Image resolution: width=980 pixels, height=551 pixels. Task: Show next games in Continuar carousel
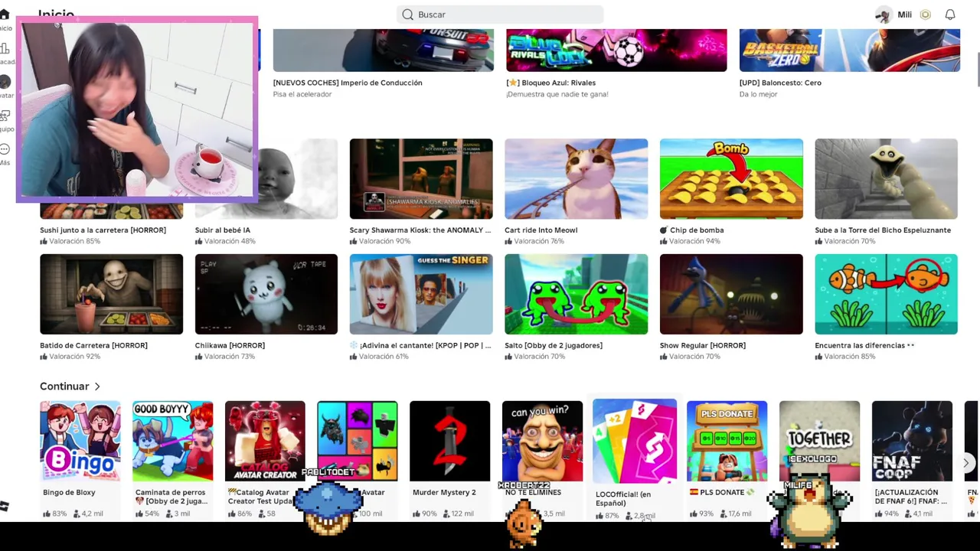pos(966,462)
